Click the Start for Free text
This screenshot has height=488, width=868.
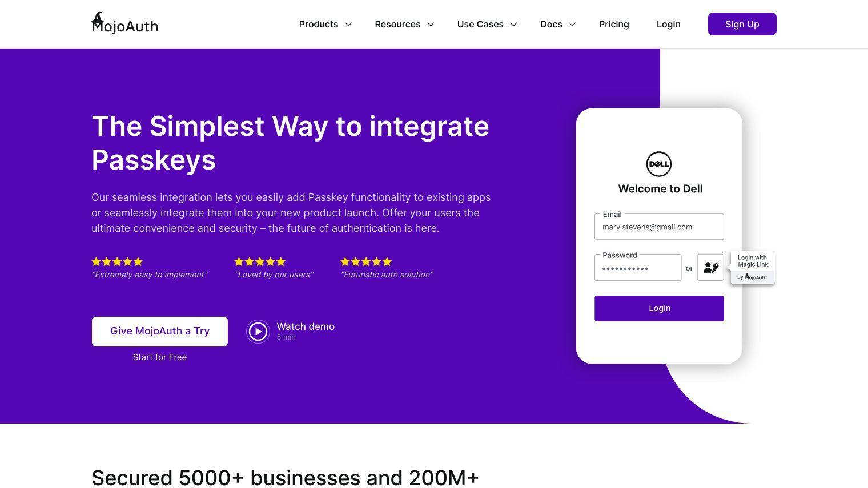[x=160, y=357]
